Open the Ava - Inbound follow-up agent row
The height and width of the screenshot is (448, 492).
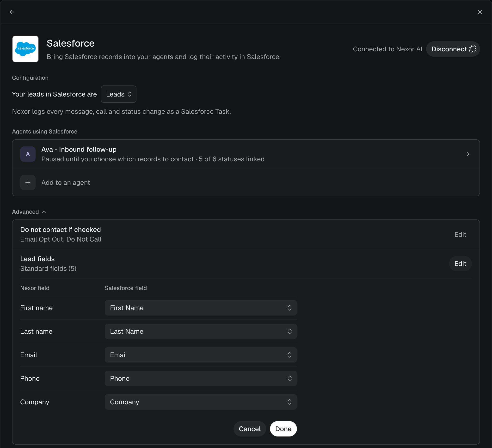click(246, 154)
